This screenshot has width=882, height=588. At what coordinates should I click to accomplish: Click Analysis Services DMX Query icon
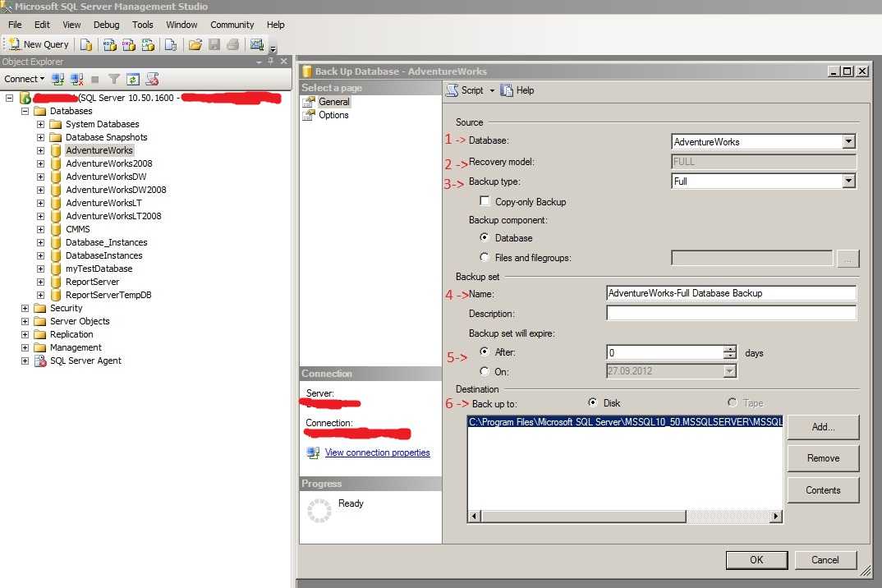pyautogui.click(x=129, y=44)
